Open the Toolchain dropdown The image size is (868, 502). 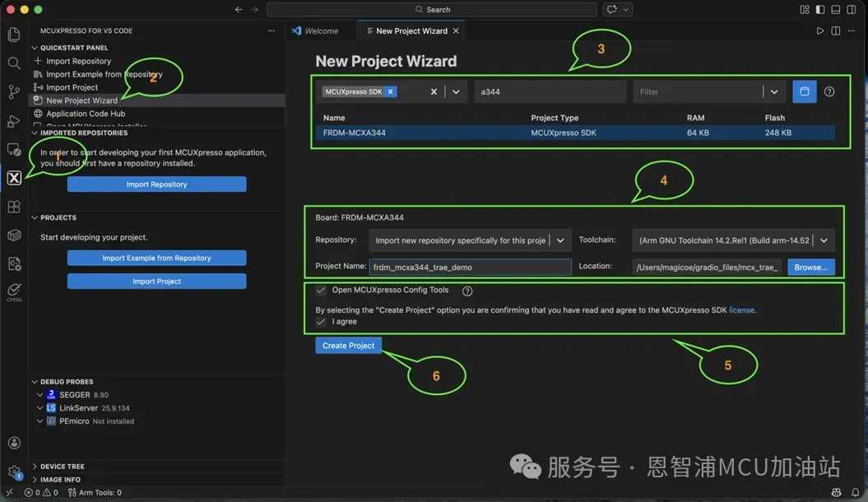click(x=734, y=240)
